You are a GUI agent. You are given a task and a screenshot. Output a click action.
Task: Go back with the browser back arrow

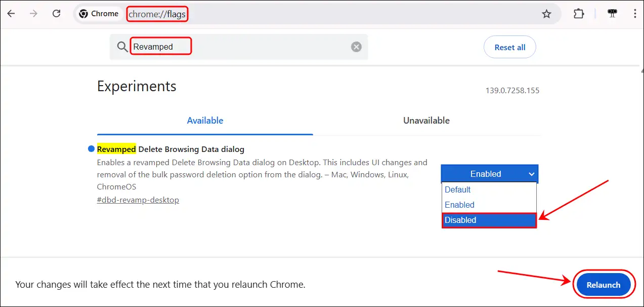pyautogui.click(x=11, y=14)
